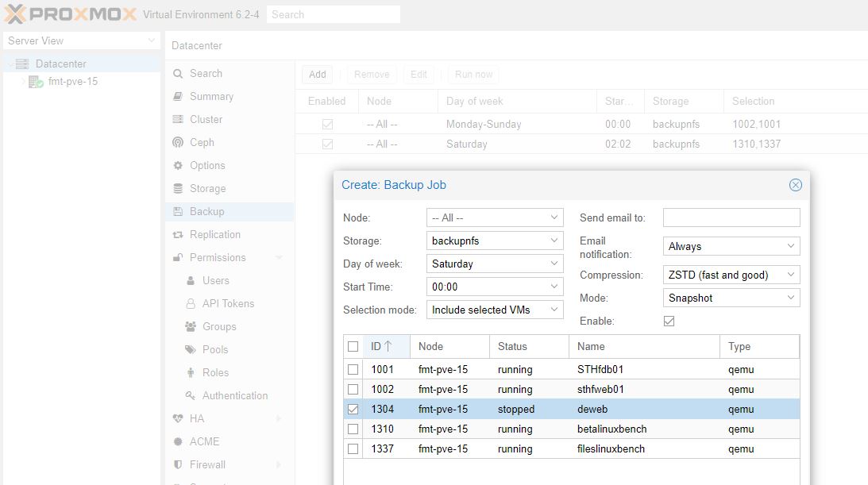
Task: Sort VMs by the Name column header
Action: tap(591, 346)
